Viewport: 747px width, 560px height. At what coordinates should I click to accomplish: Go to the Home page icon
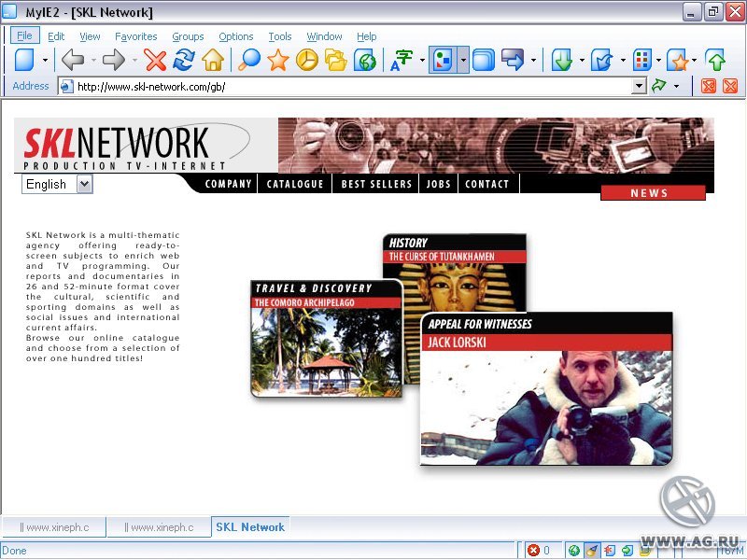coord(213,60)
